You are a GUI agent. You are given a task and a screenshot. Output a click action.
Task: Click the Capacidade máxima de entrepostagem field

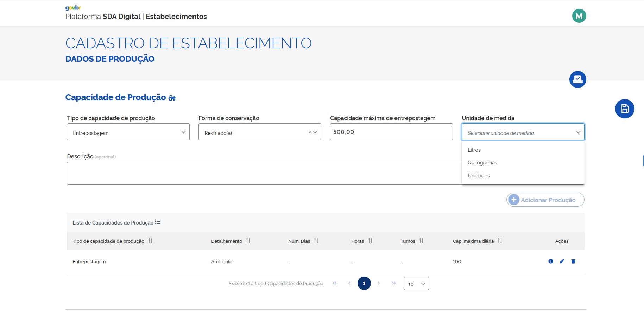pos(391,132)
